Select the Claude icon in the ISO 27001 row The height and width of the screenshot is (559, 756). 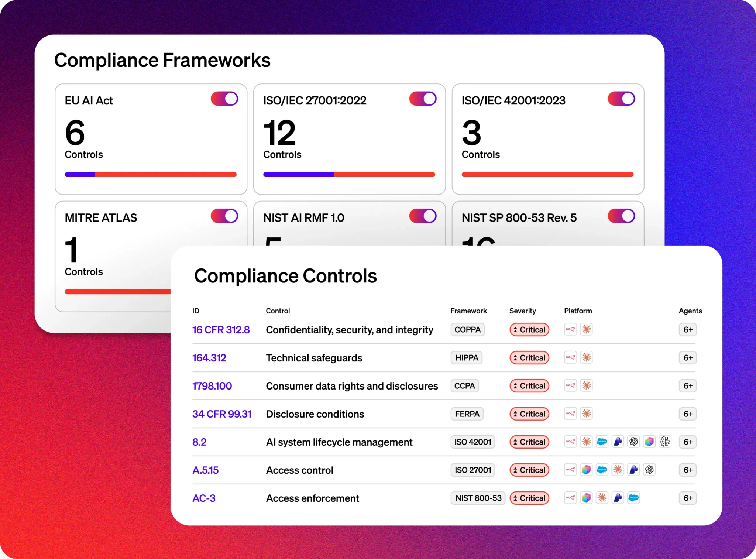click(618, 470)
